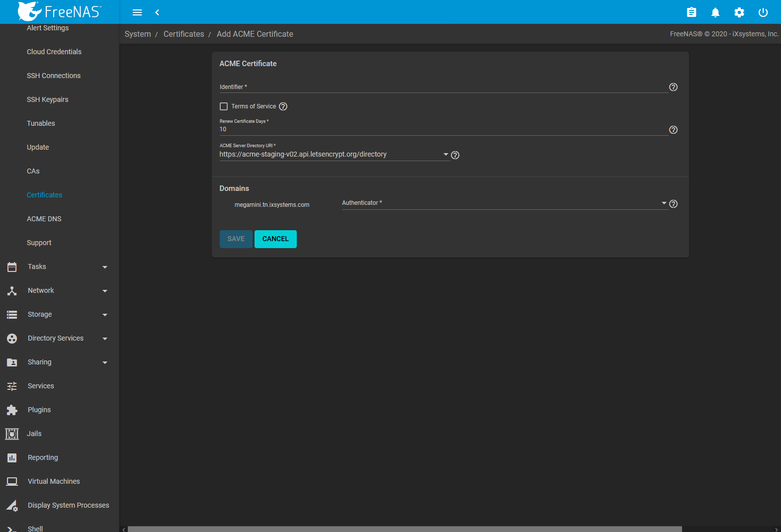
Task: Show help for Renew Certificate Days
Action: click(673, 130)
